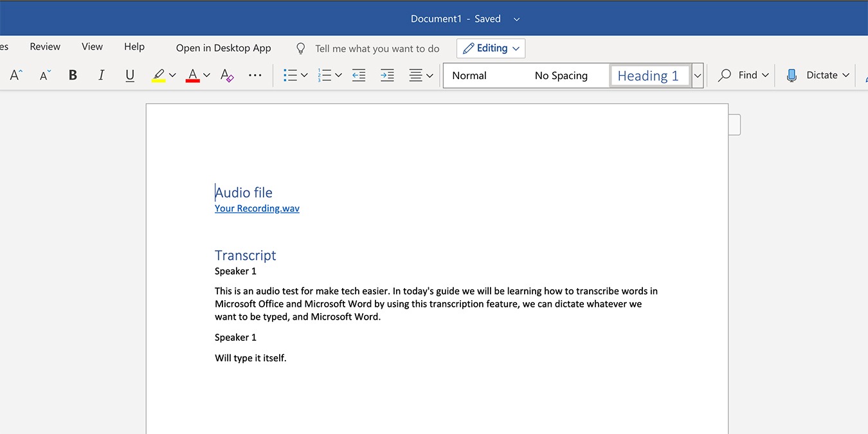Click the Tell me what you want field
Viewport: 868px width, 434px height.
pyautogui.click(x=377, y=48)
